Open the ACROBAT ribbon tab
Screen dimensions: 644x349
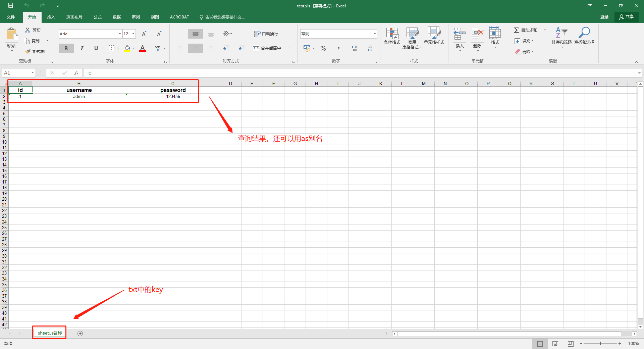[179, 17]
